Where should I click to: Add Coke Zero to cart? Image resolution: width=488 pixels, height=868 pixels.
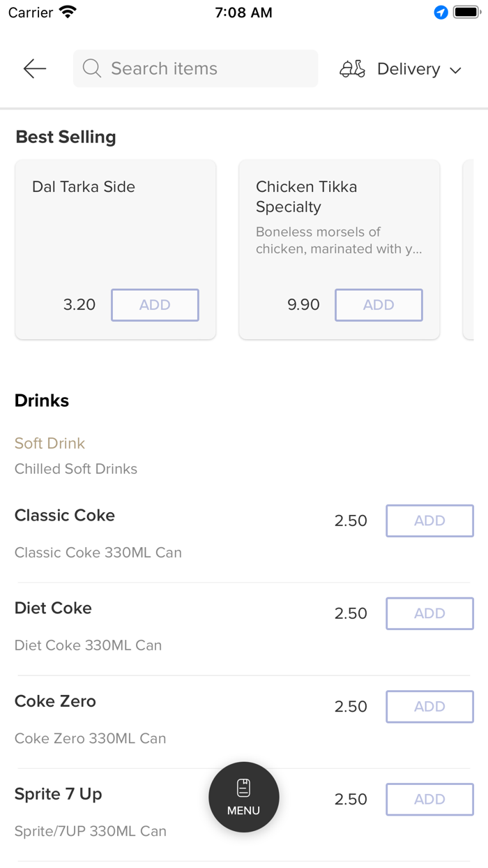[x=429, y=707]
